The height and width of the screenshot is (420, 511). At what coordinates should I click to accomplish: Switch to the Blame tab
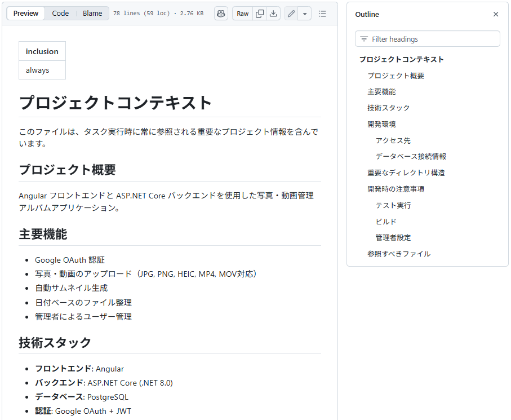click(x=92, y=14)
